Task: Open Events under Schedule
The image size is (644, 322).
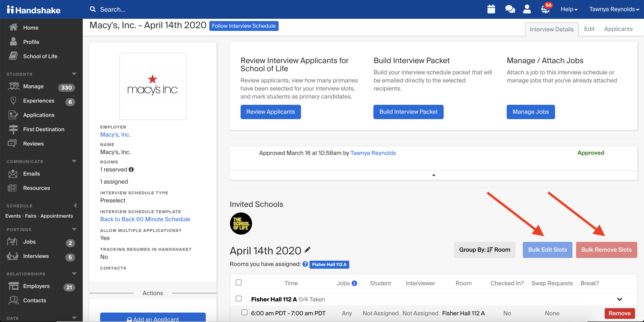Action: [13, 216]
